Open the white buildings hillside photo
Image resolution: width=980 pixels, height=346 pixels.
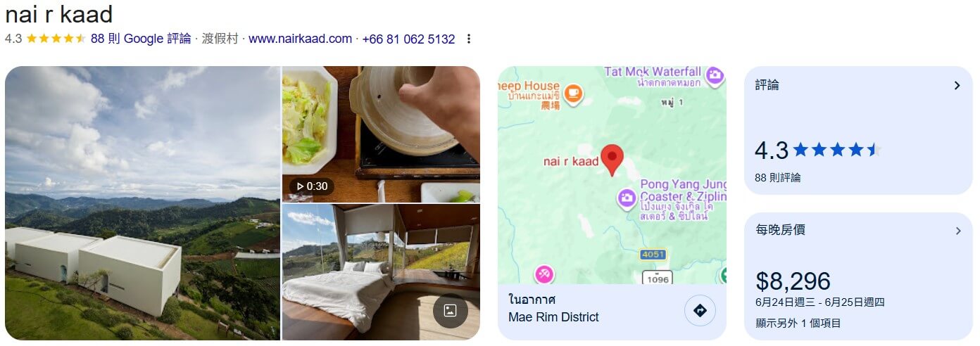click(143, 203)
